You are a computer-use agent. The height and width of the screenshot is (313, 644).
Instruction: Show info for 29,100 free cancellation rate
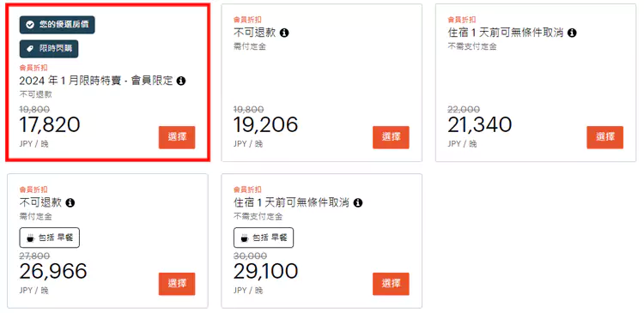[358, 202]
